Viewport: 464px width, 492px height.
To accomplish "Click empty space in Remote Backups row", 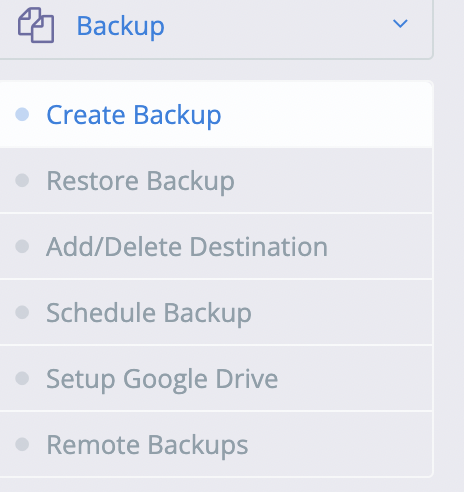I will [340, 444].
